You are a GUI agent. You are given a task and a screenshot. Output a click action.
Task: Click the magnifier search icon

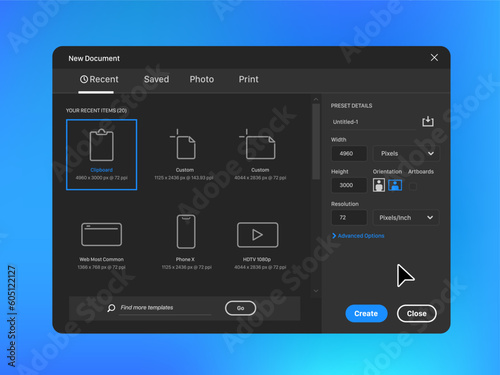111,308
